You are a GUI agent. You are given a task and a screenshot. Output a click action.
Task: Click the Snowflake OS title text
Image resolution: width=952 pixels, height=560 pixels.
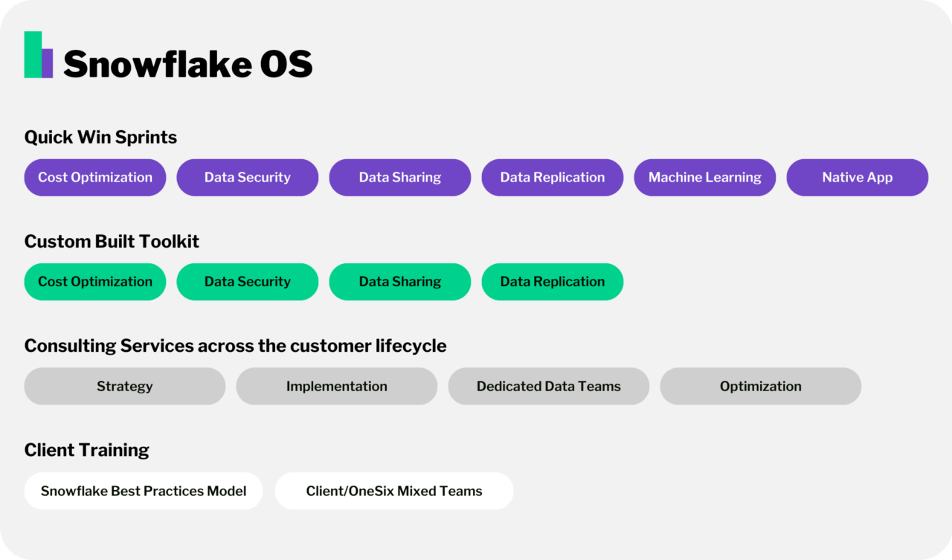[188, 63]
